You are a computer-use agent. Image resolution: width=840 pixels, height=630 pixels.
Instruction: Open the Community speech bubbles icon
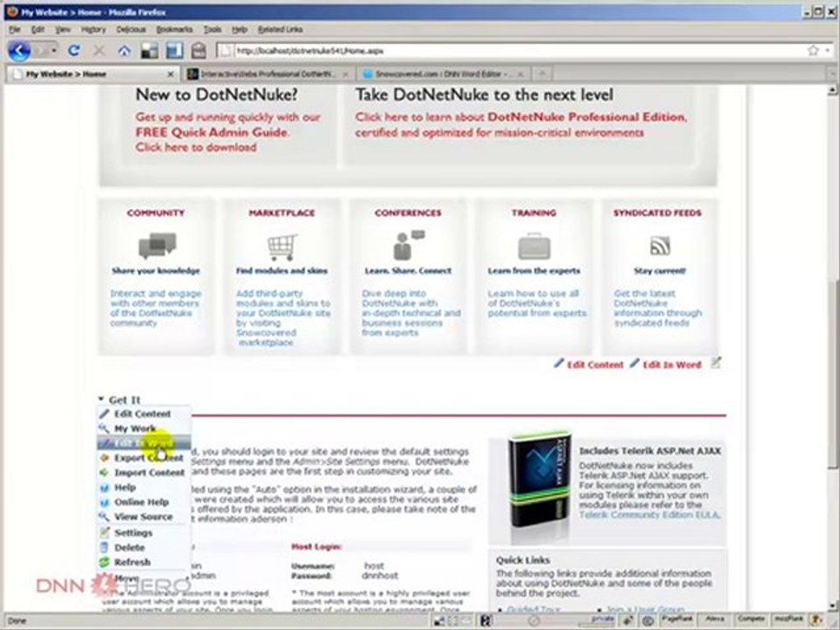point(157,246)
